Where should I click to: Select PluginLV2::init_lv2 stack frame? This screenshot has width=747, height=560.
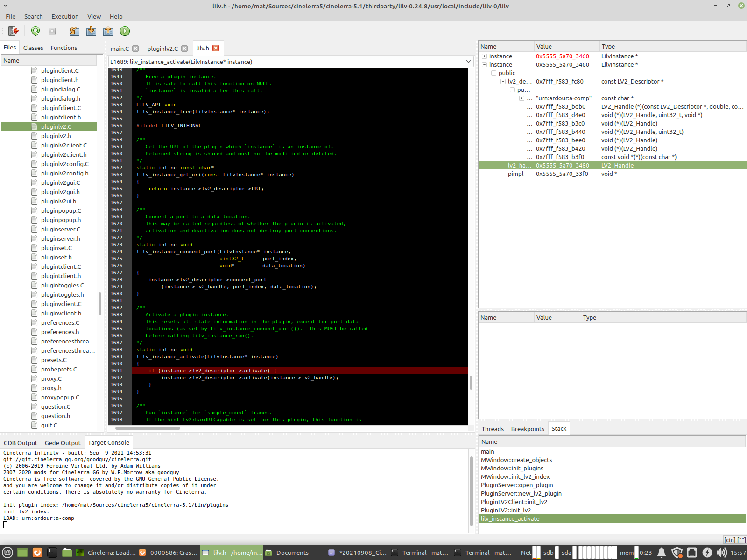pyautogui.click(x=506, y=510)
